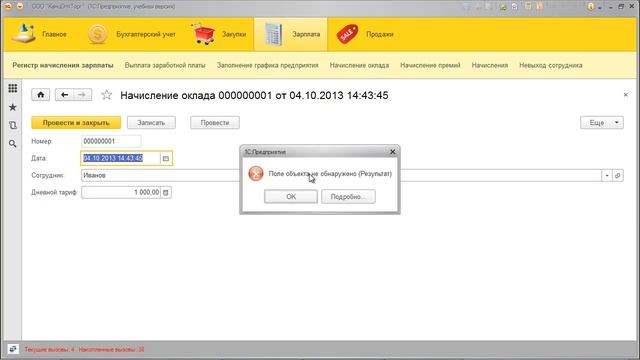Open history icon in the sidebar
The width and height of the screenshot is (640, 360).
tap(13, 125)
